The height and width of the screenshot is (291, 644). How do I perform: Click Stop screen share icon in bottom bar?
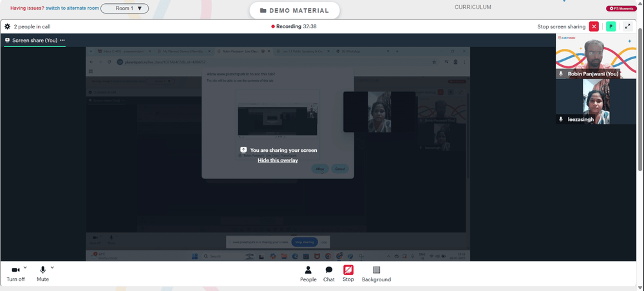pos(348,270)
